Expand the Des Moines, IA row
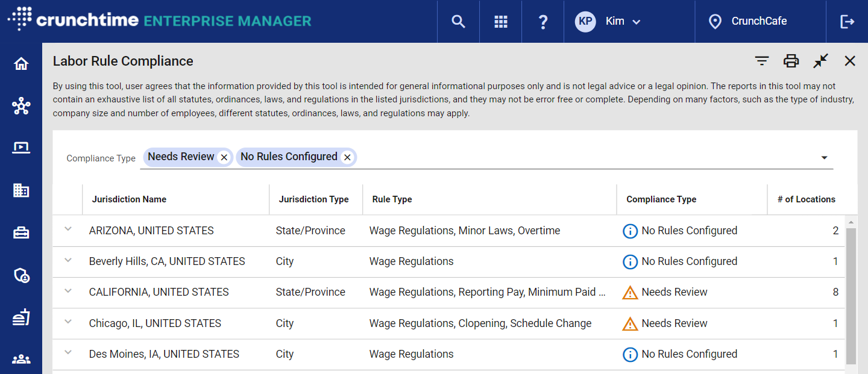This screenshot has width=868, height=374. [x=68, y=353]
